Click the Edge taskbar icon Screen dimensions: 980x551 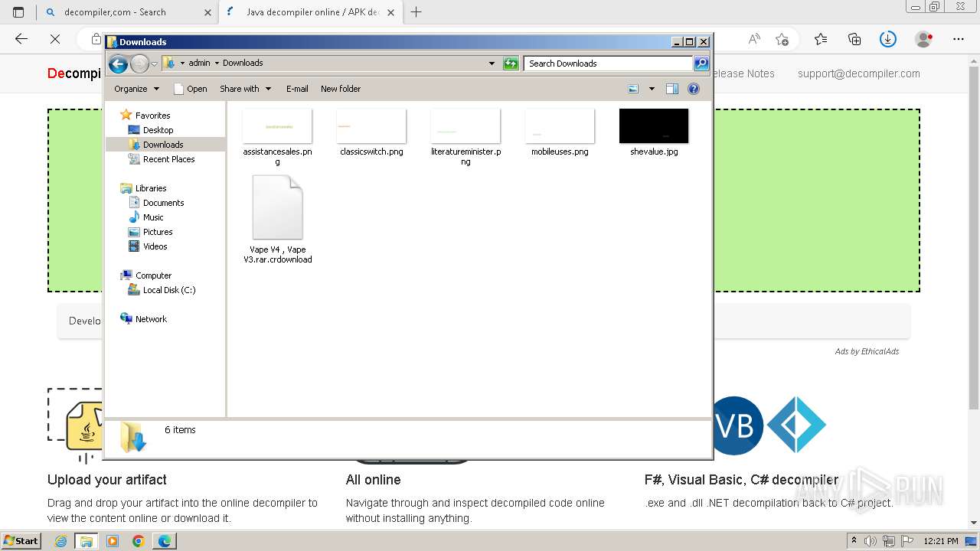pyautogui.click(x=165, y=541)
